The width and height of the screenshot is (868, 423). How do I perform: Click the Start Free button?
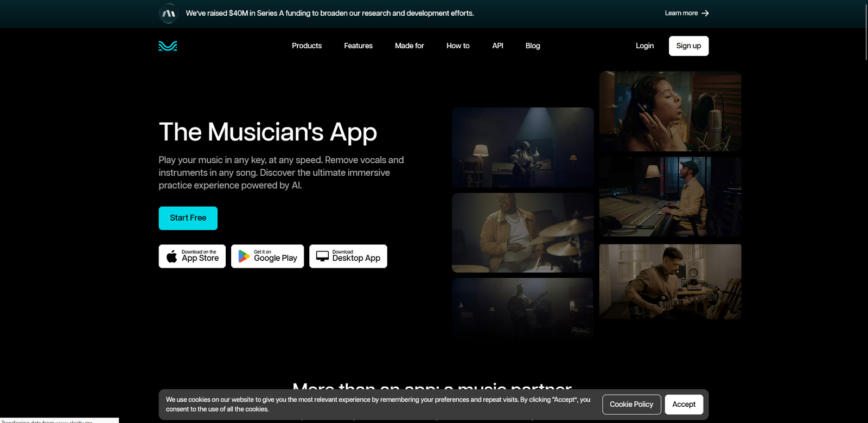coord(188,218)
